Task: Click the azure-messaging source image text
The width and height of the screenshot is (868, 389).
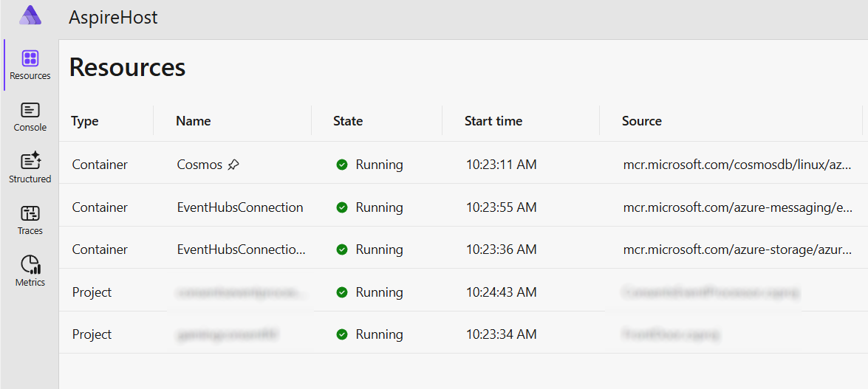Action: click(x=737, y=207)
